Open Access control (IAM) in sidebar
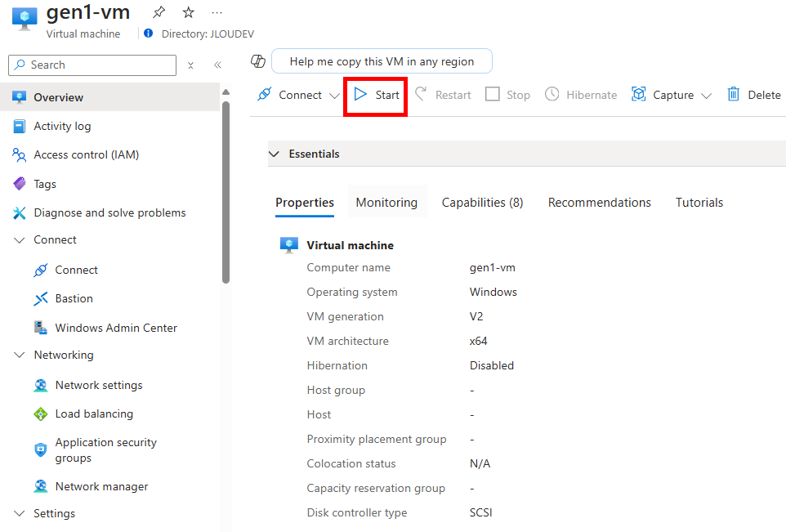Image resolution: width=786 pixels, height=532 pixels. point(87,155)
